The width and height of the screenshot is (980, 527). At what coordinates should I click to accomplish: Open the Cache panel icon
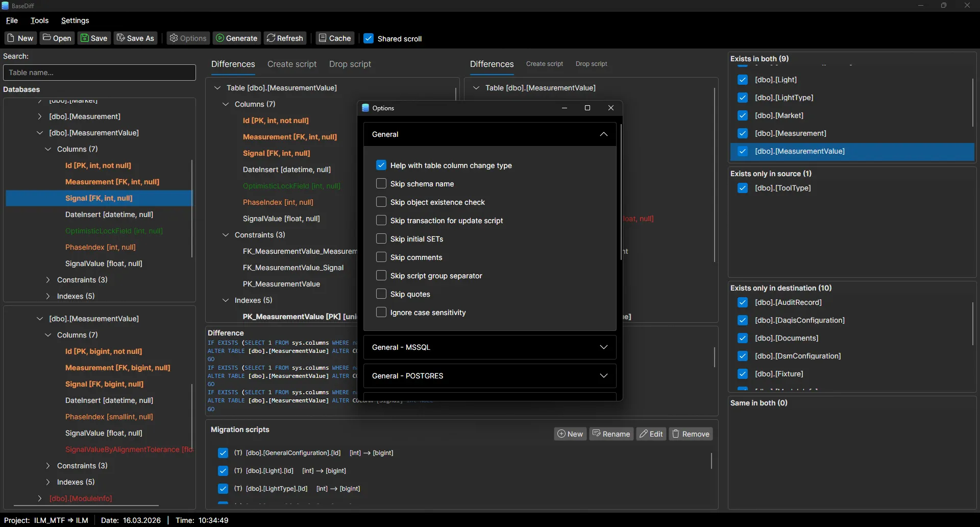point(323,38)
